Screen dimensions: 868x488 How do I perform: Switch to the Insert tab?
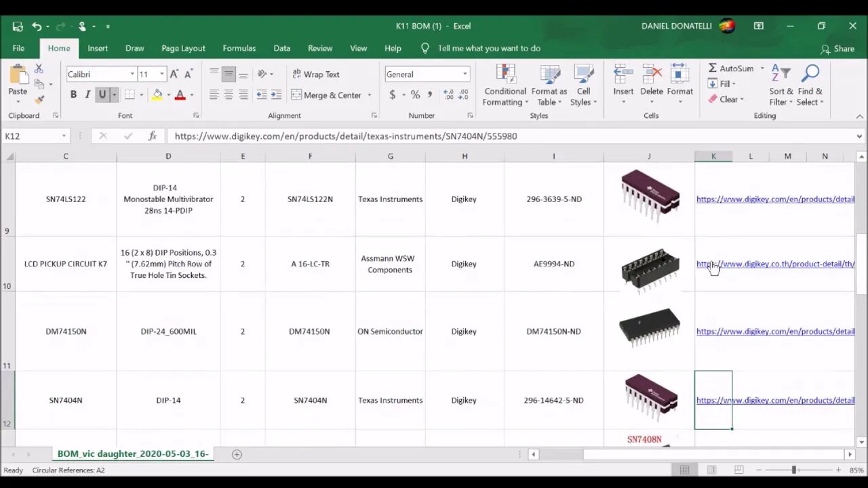tap(98, 48)
